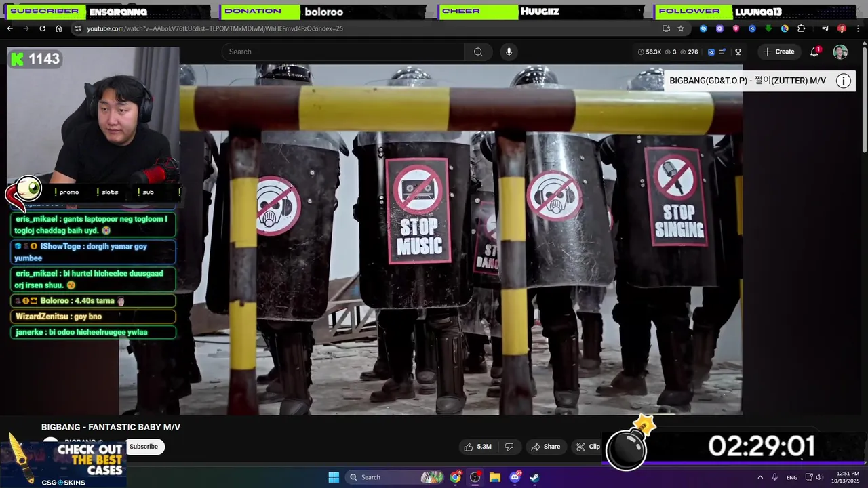Share the video
Image resolution: width=868 pixels, height=488 pixels.
coord(546,447)
